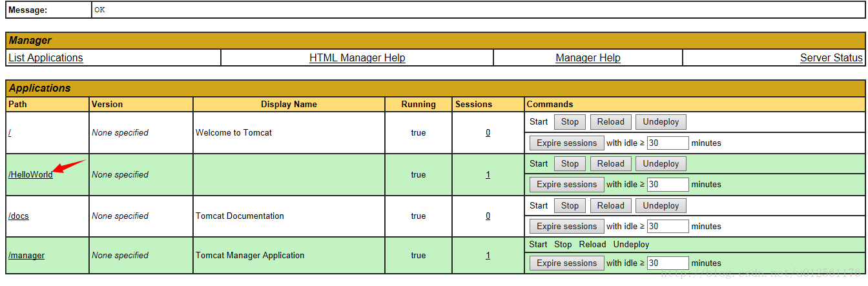Undeploy the /HelloWorld application
Image resolution: width=868 pixels, height=286 pixels.
coord(661,164)
